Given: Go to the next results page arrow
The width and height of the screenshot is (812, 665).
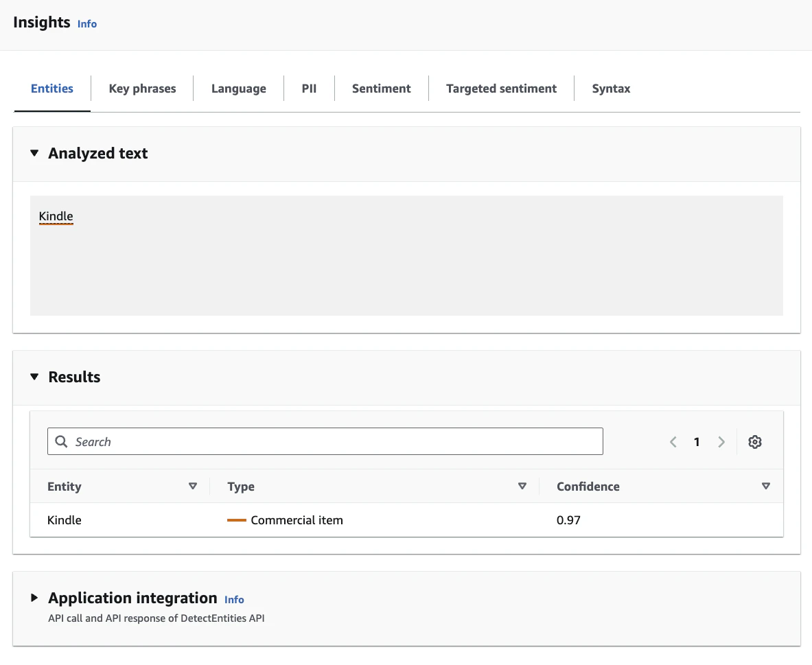Looking at the screenshot, I should (x=721, y=442).
